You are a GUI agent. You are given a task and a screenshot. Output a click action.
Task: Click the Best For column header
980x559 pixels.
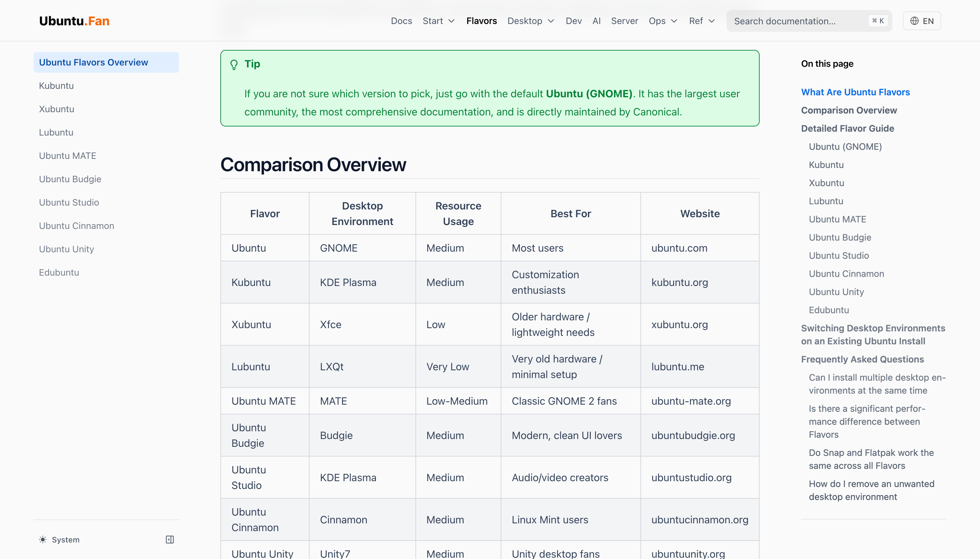571,213
